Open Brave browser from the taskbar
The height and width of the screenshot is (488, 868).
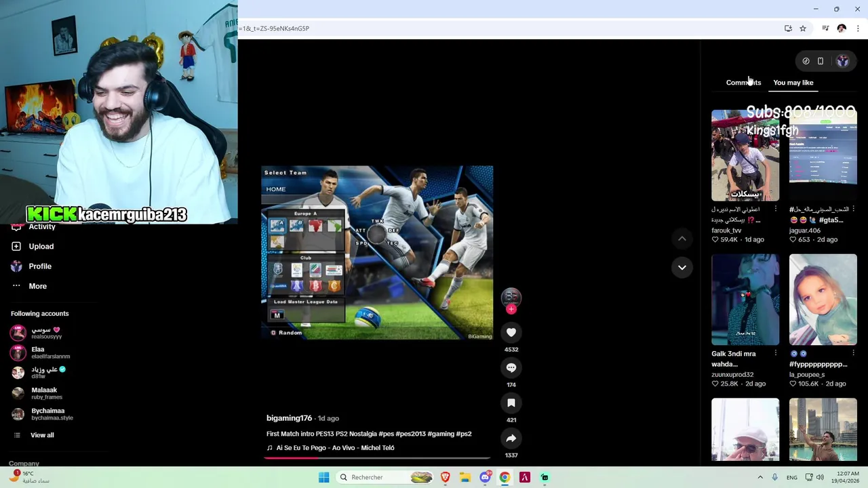[446, 477]
